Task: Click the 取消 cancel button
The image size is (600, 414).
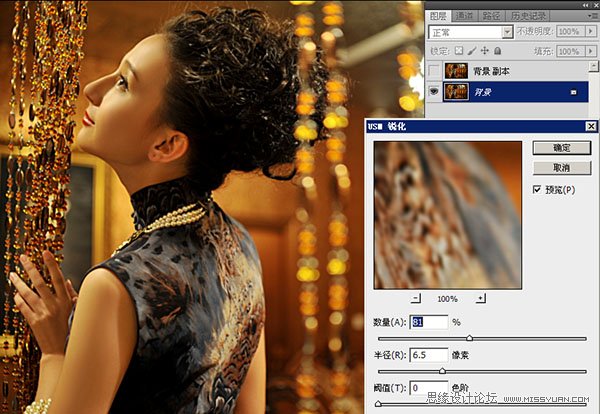Action: click(561, 167)
